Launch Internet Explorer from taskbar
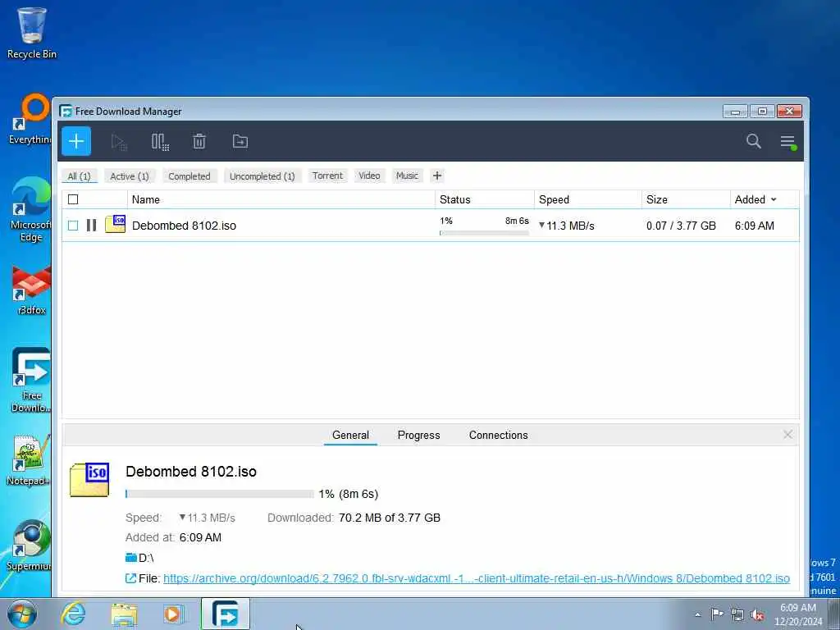The height and width of the screenshot is (630, 840). pos(72,614)
